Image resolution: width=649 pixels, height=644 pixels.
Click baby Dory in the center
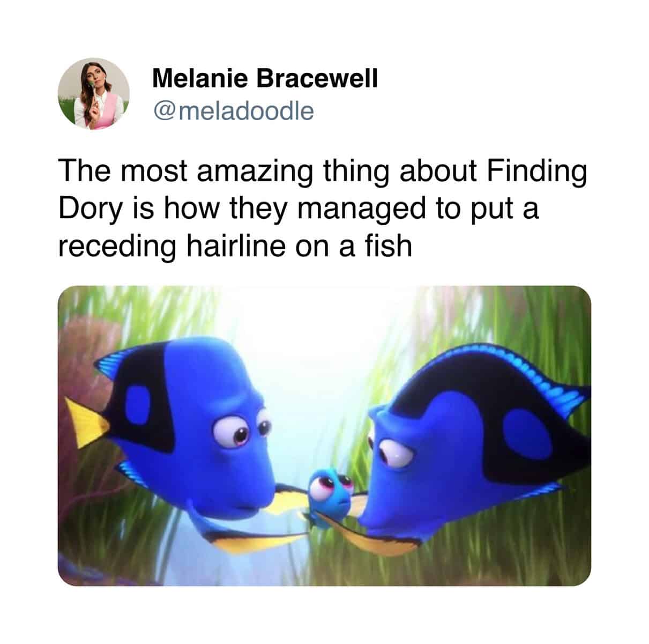point(327,497)
